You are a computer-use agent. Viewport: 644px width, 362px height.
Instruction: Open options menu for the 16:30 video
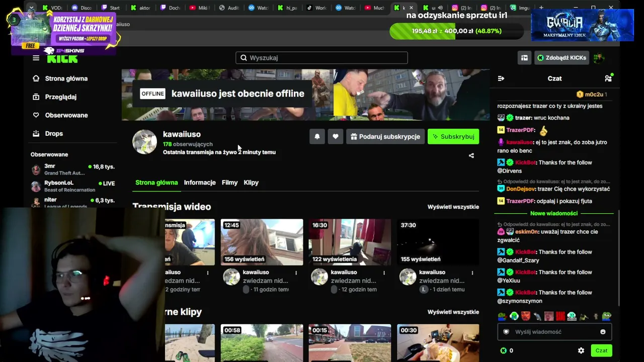(x=384, y=273)
